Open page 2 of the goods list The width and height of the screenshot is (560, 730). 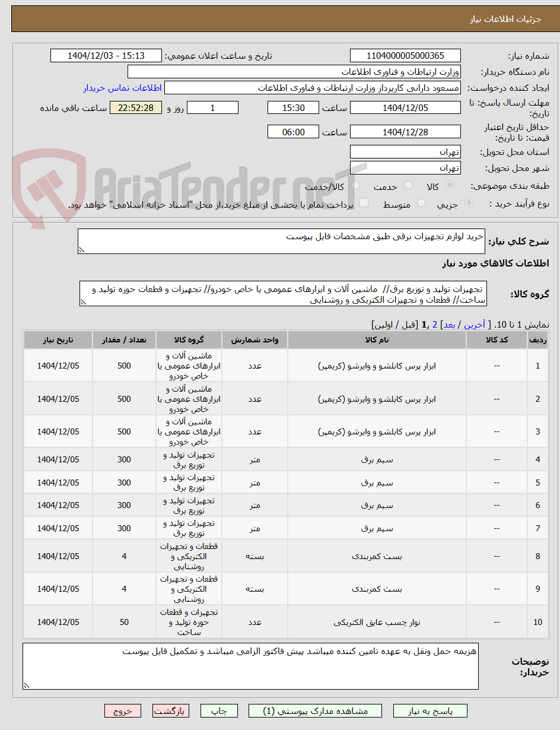(435, 325)
